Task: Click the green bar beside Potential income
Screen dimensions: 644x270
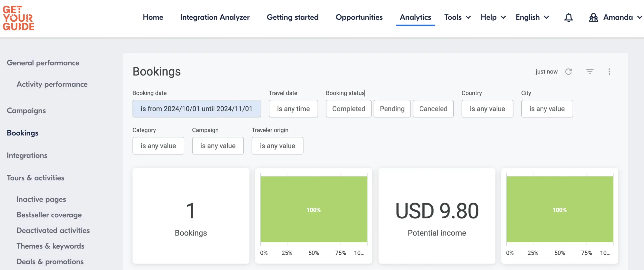Action: pyautogui.click(x=560, y=209)
